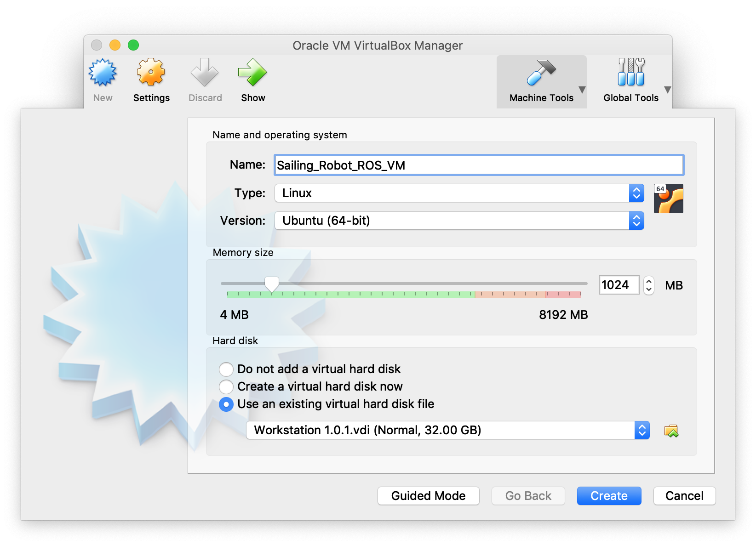Select 'Create a virtual hard disk now'
This screenshot has height=545, width=756.
pyautogui.click(x=311, y=386)
